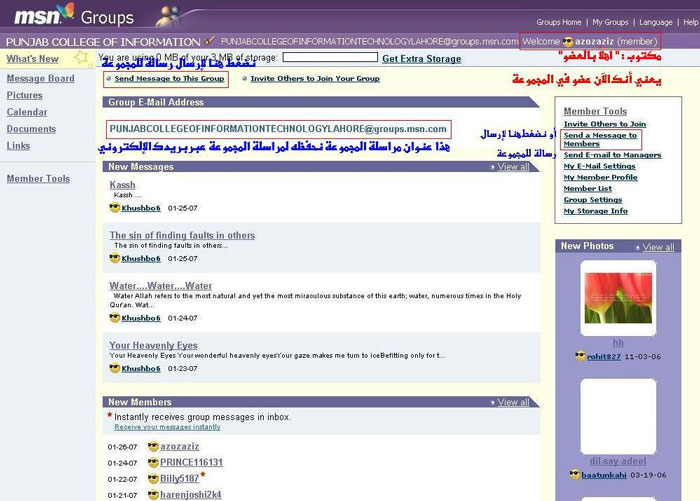This screenshot has height=501, width=700.
Task: Open the Water....Water....Water message
Action: (161, 286)
